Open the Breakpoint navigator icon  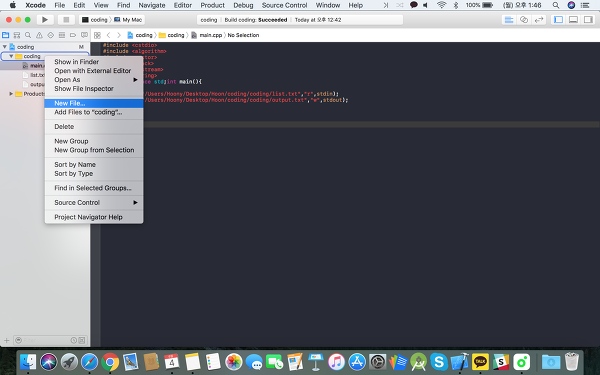[73, 35]
